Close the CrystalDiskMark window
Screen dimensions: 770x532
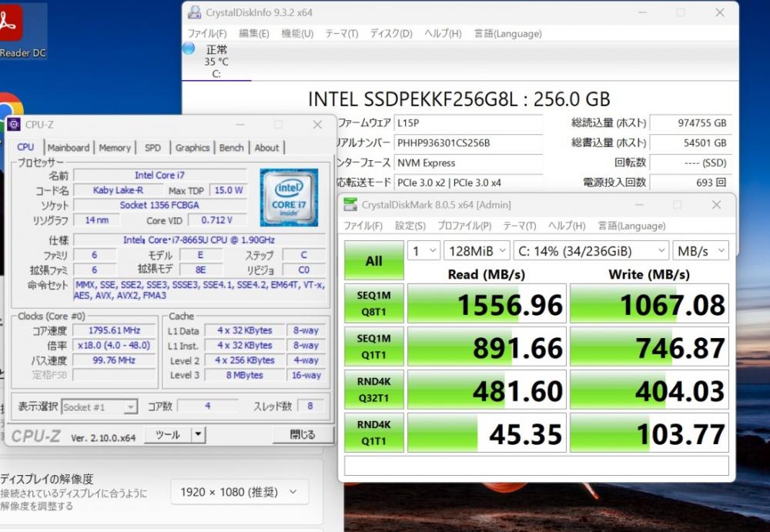coord(716,205)
